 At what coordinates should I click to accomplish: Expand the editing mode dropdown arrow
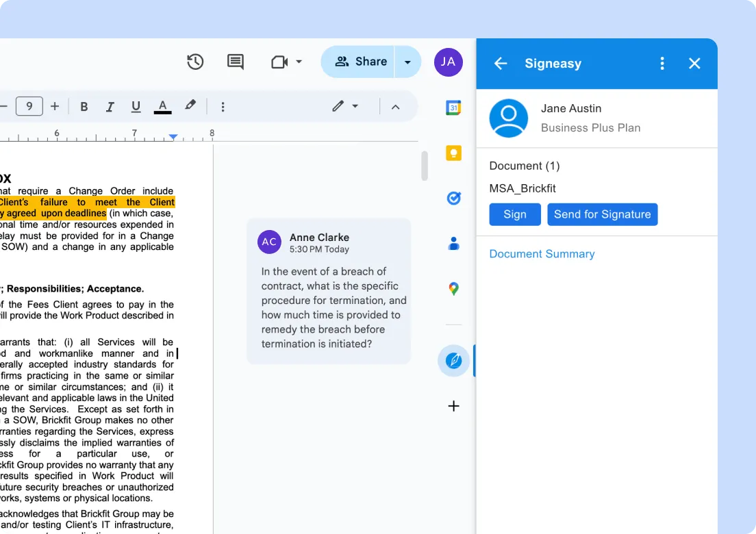coord(355,106)
